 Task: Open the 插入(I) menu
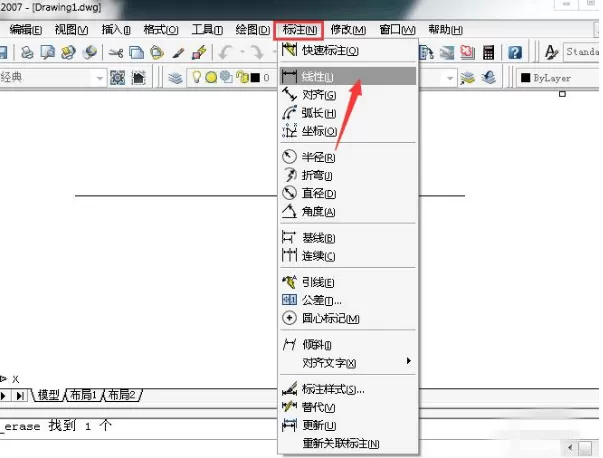(116, 30)
